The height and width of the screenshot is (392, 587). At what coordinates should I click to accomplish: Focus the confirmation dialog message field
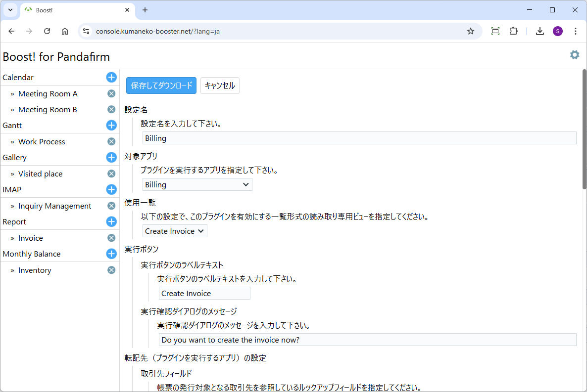click(367, 340)
